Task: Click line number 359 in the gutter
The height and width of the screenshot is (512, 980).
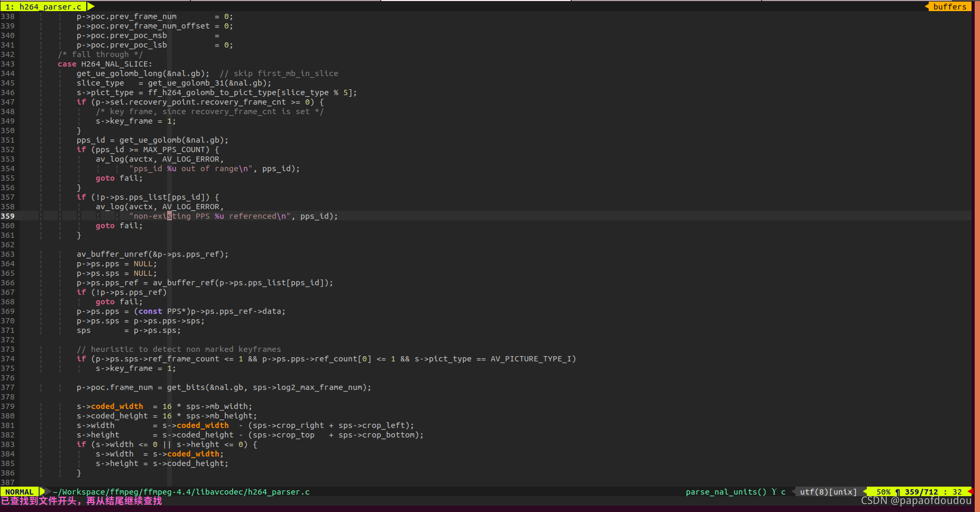Action: 7,216
